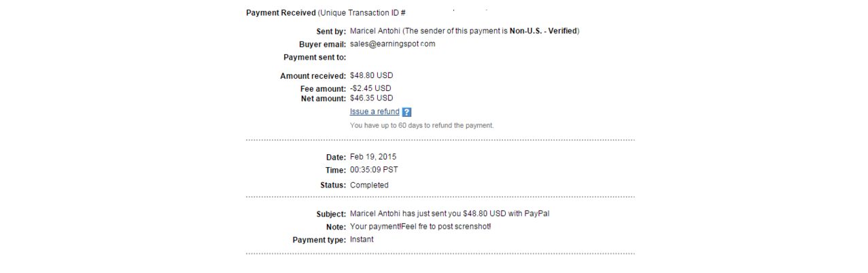Image resolution: width=868 pixels, height=273 pixels.
Task: Click the Payment sent to label
Action: pyautogui.click(x=315, y=58)
